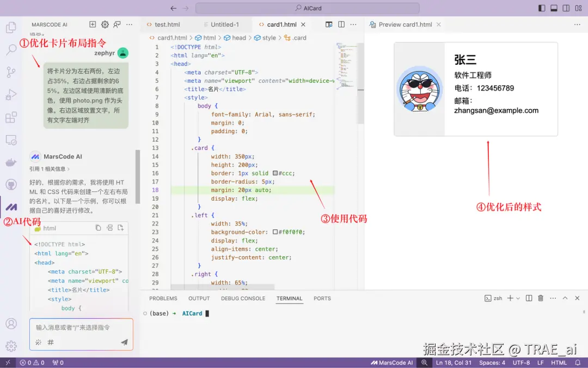Open preview pane more actions menu
588x368 pixels.
click(577, 25)
